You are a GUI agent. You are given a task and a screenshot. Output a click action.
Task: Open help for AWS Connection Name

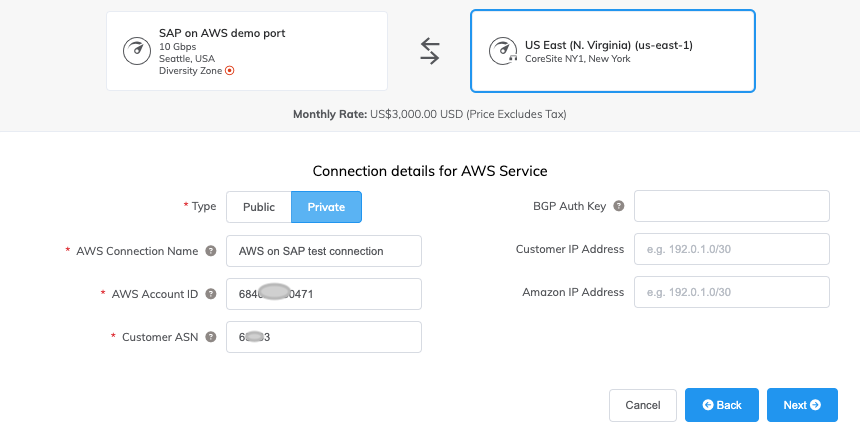(x=211, y=251)
